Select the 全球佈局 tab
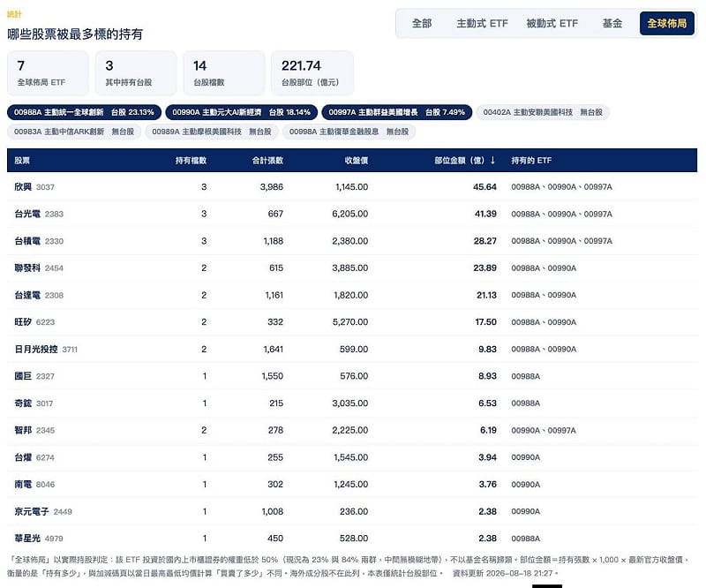The image size is (706, 588). [x=667, y=24]
